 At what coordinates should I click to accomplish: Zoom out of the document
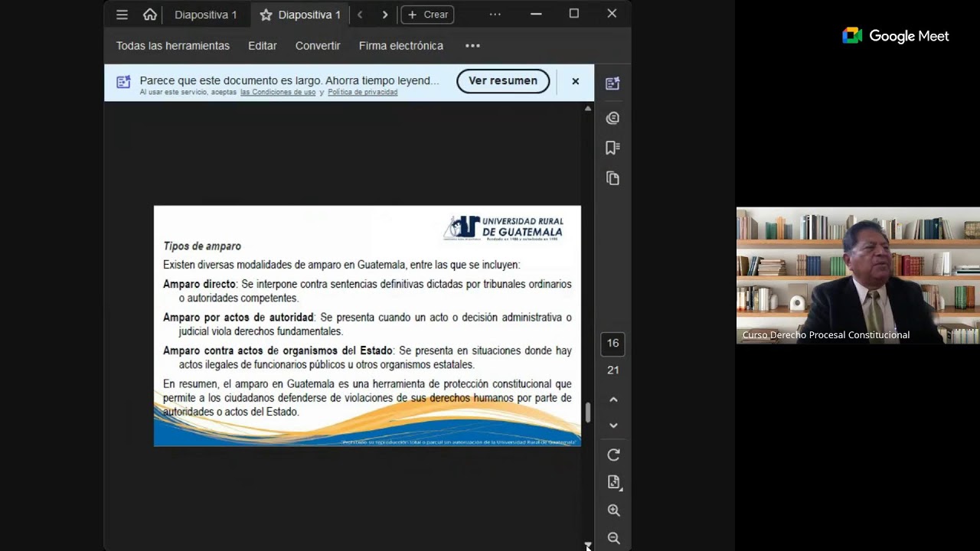(x=613, y=538)
